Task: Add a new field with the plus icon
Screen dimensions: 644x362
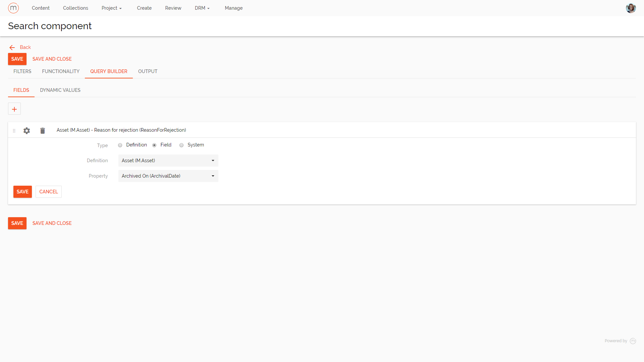Action: (x=14, y=109)
